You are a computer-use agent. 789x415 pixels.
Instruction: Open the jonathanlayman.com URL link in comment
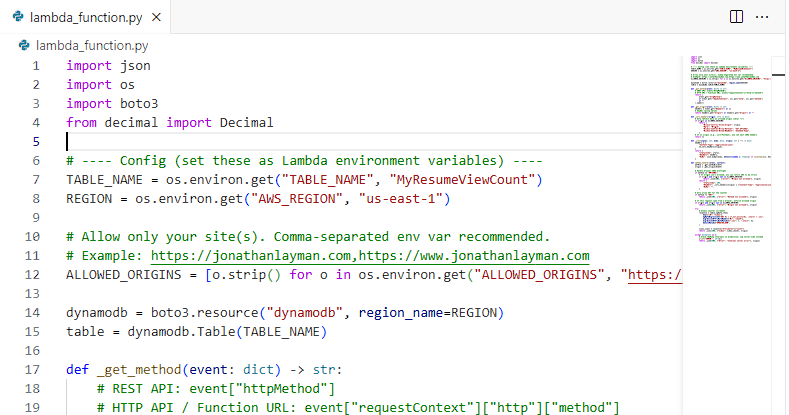370,256
